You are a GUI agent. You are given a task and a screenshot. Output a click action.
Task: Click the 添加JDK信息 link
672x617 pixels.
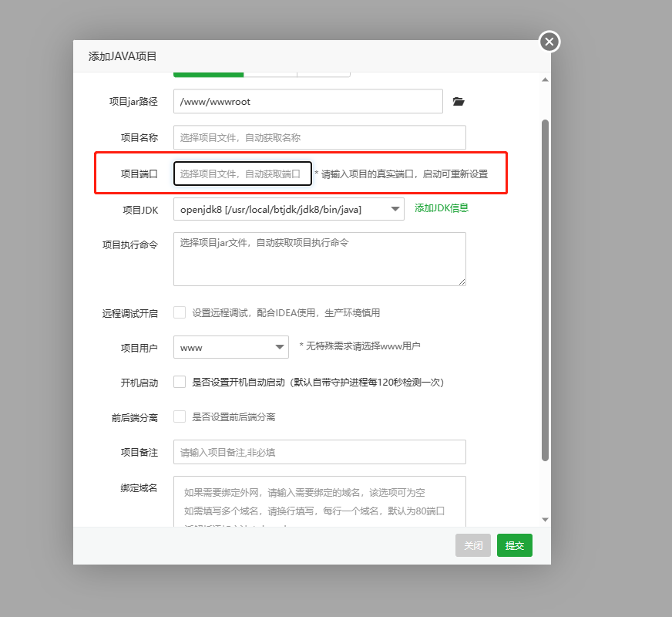click(442, 208)
